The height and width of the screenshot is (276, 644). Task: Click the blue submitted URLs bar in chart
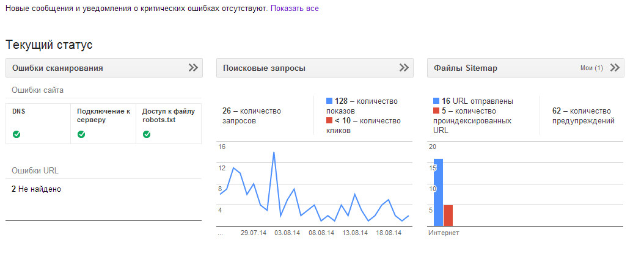click(438, 192)
